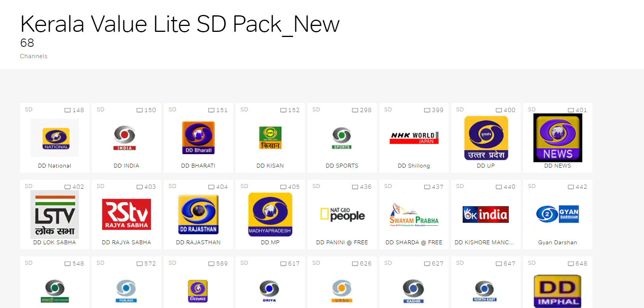Click the 'DD LOK SABHA' channel name
Viewport: 644px width, 308px height.
(x=54, y=242)
